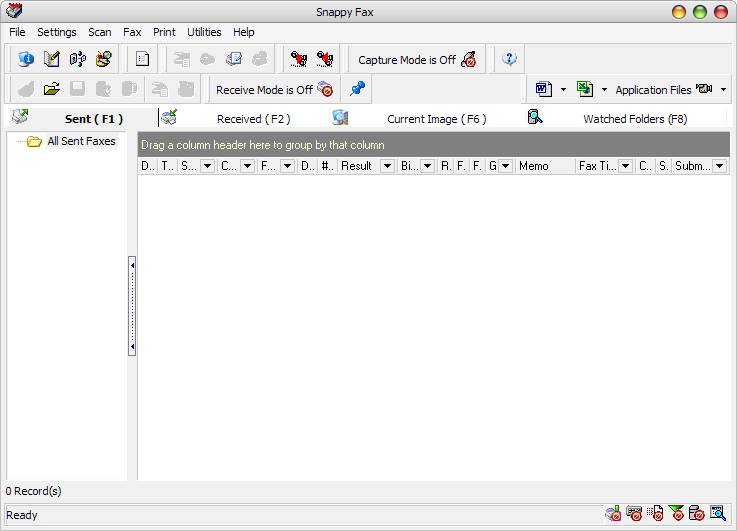Screen dimensions: 737x531
Task: Open the Bi... column filter dropdown
Action: (427, 166)
